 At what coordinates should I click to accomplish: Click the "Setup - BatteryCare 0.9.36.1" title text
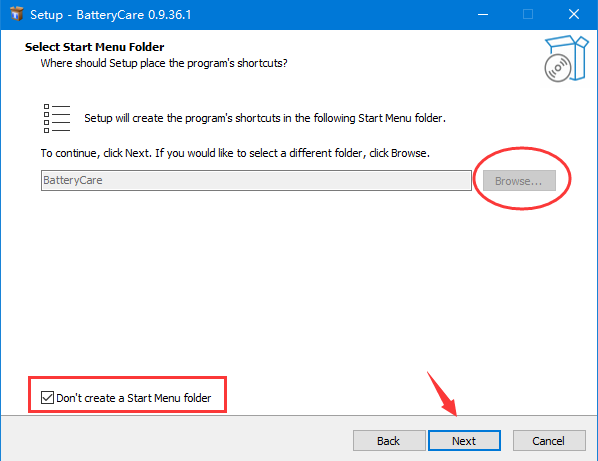[x=111, y=15]
